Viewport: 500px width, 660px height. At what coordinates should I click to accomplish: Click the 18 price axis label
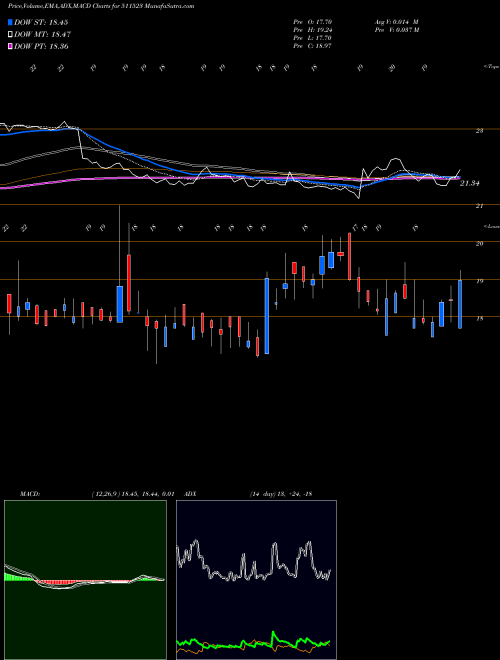coord(479,319)
